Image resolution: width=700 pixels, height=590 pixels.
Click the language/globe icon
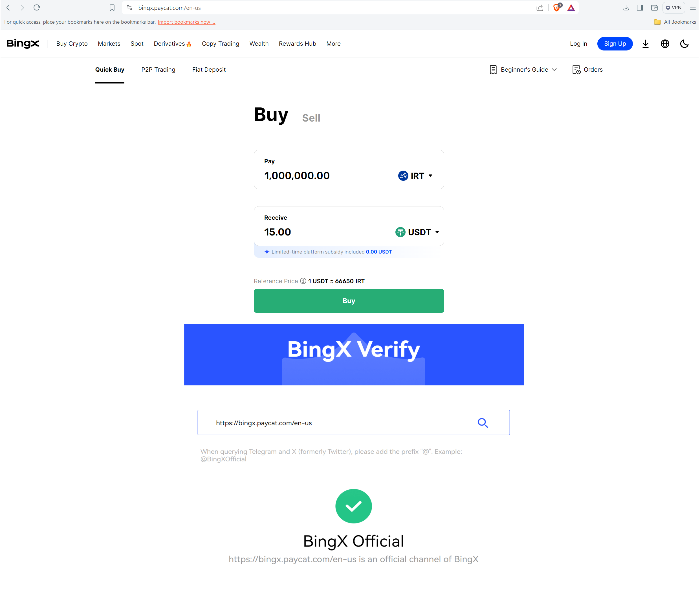[x=665, y=43]
